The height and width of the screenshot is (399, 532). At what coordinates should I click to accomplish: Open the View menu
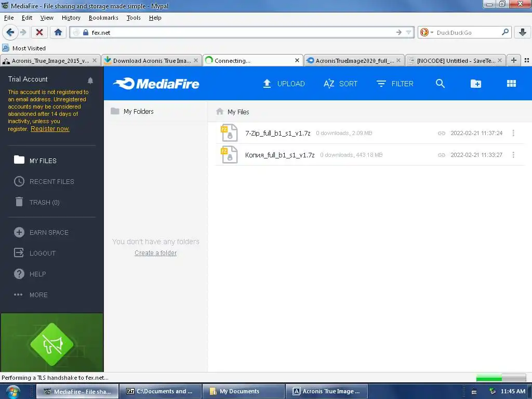(47, 18)
